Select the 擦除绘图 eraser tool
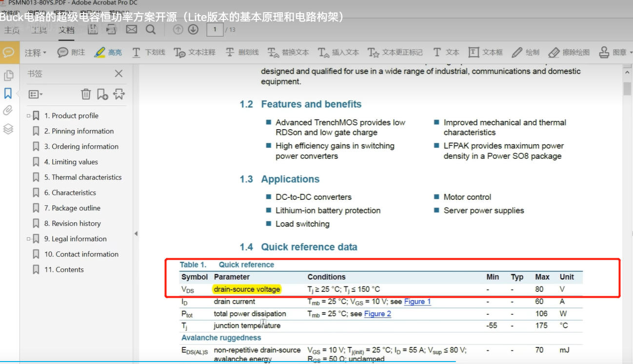633x364 pixels. click(569, 52)
